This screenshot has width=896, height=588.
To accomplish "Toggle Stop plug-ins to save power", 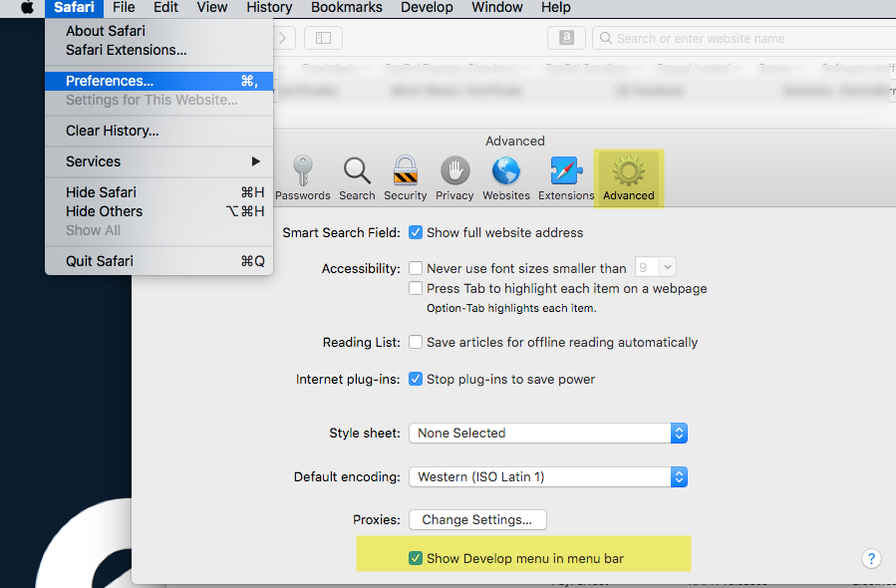I will coord(416,379).
